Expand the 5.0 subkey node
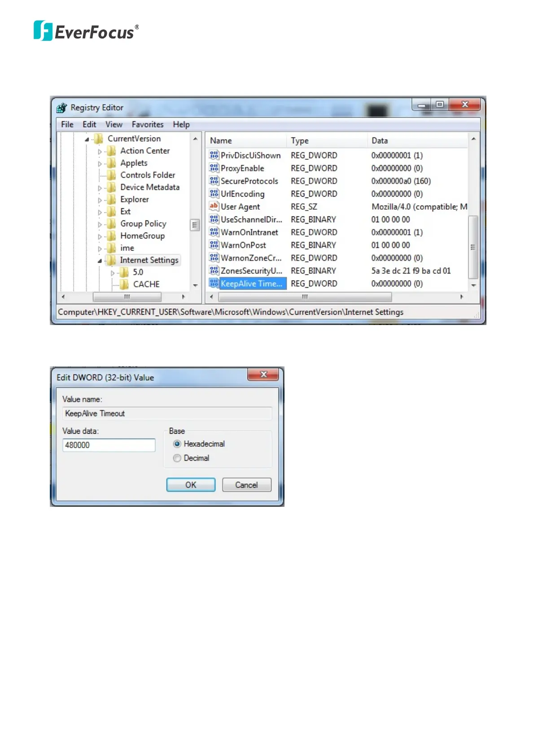 point(113,273)
